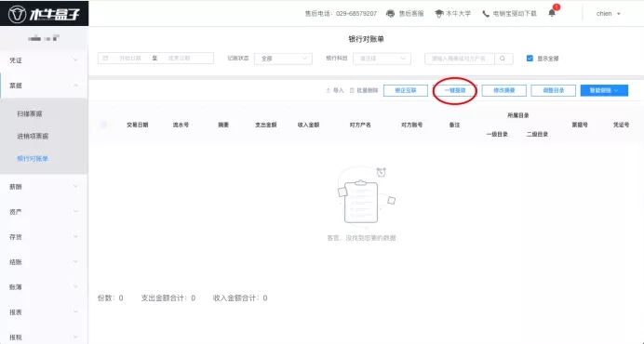Click the start date field 开始日期
Image resolution: width=644 pixels, height=344 pixels.
coord(130,59)
